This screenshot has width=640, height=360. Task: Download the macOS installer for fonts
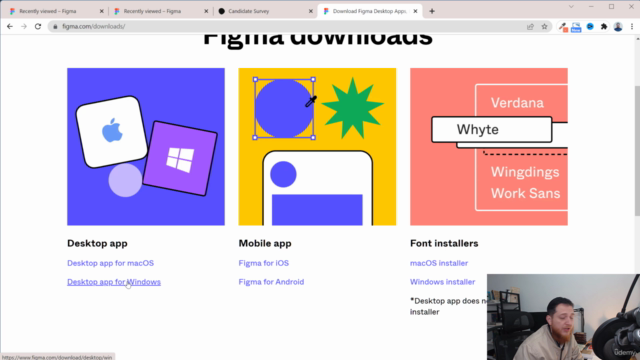point(439,263)
